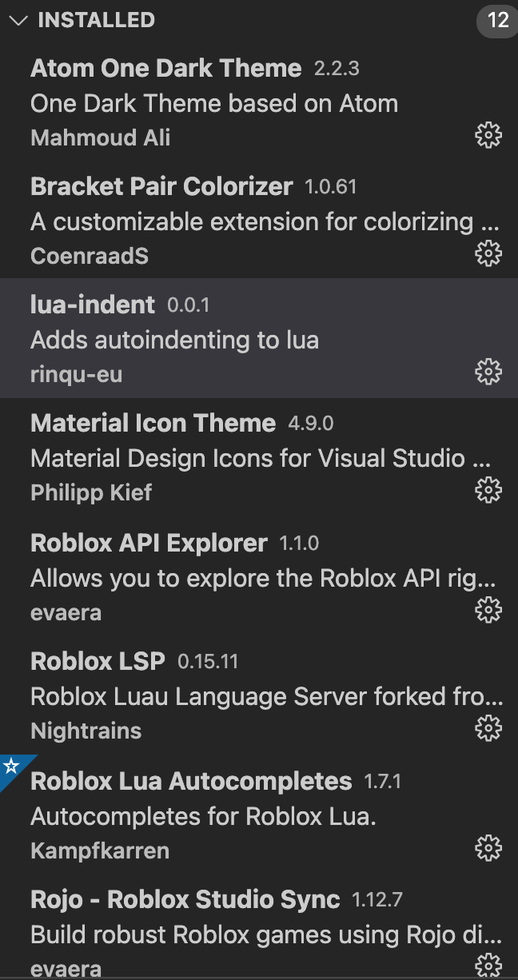
Task: Open Material Icon Theme's settings gear
Action: pyautogui.click(x=488, y=490)
